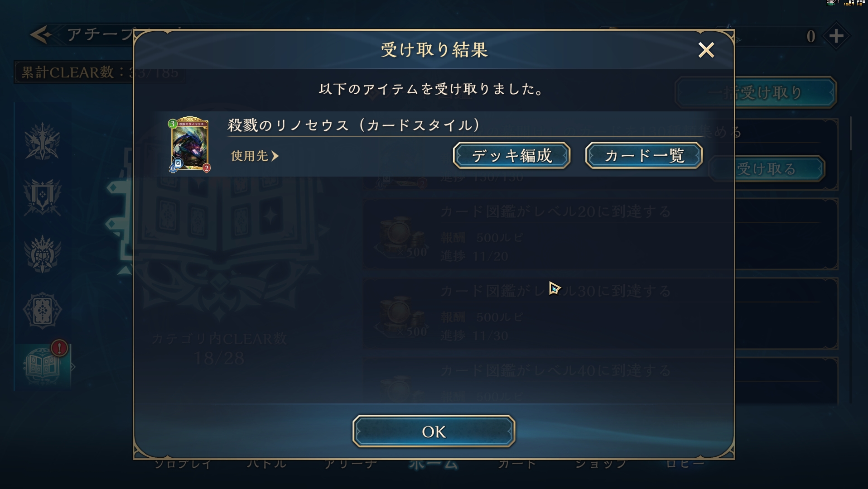868x489 pixels.
Task: Select the レベル30 achievement entry
Action: pyautogui.click(x=600, y=313)
